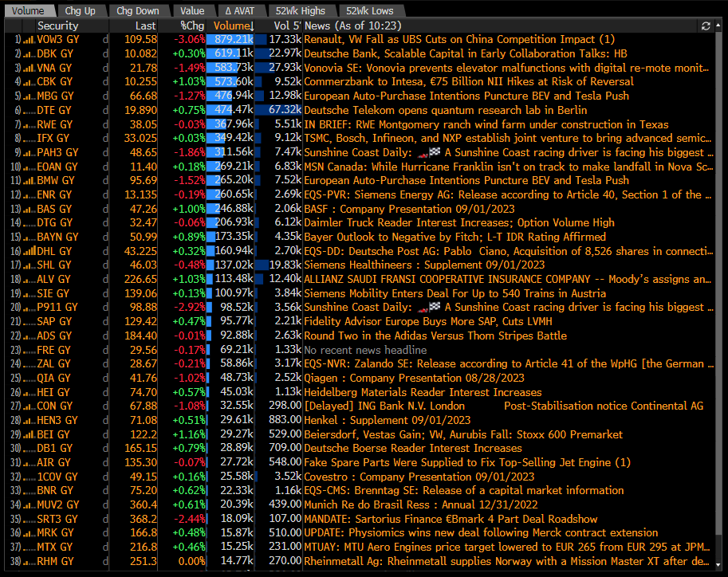Click last price 226.65 for ALV GY

[140, 280]
